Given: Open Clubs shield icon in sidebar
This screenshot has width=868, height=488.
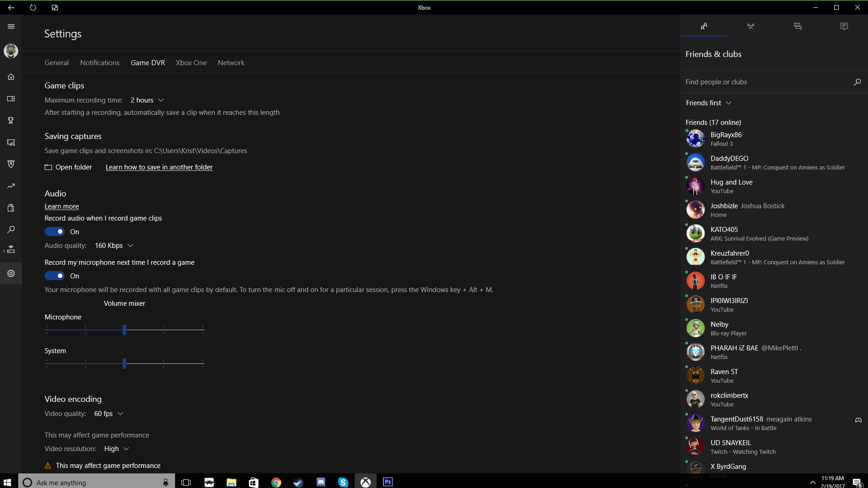Looking at the screenshot, I should [x=11, y=164].
